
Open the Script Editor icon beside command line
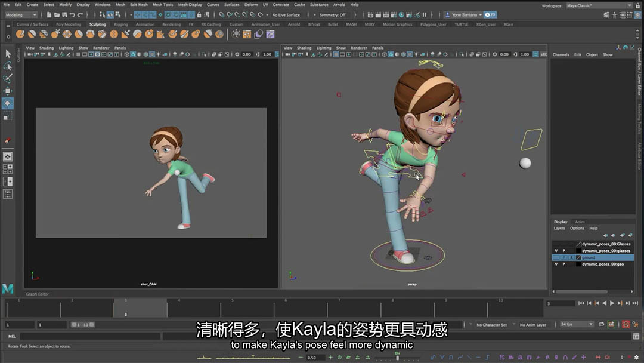click(636, 336)
